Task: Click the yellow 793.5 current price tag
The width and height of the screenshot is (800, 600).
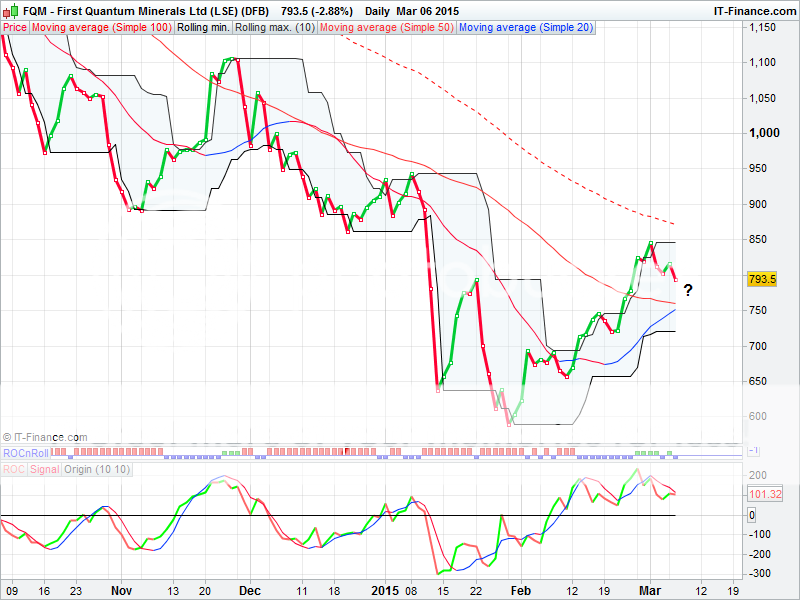Action: tap(762, 279)
